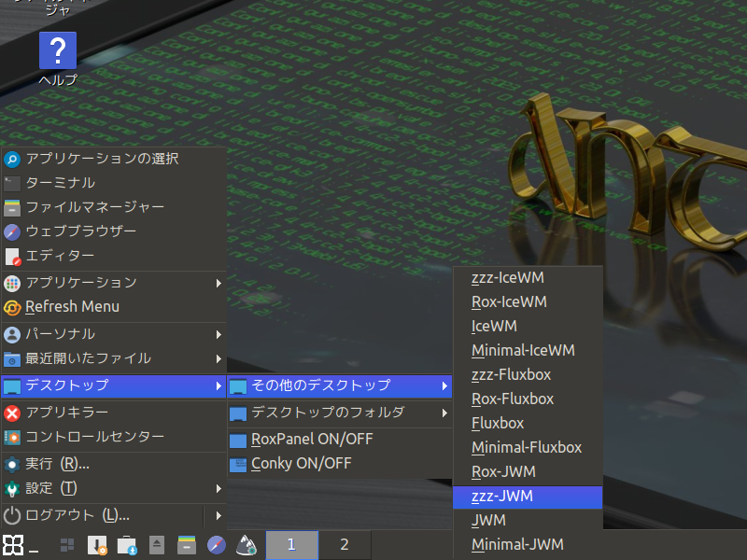Click the wrench icon beside 設定
Viewport: 747px width, 560px height.
12,488
